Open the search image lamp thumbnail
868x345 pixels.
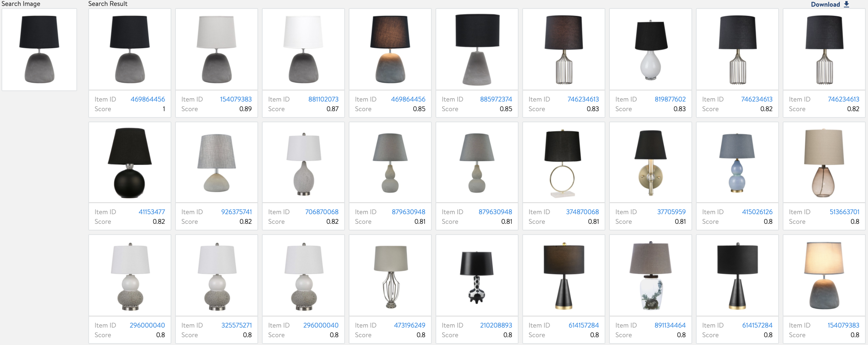pos(39,50)
